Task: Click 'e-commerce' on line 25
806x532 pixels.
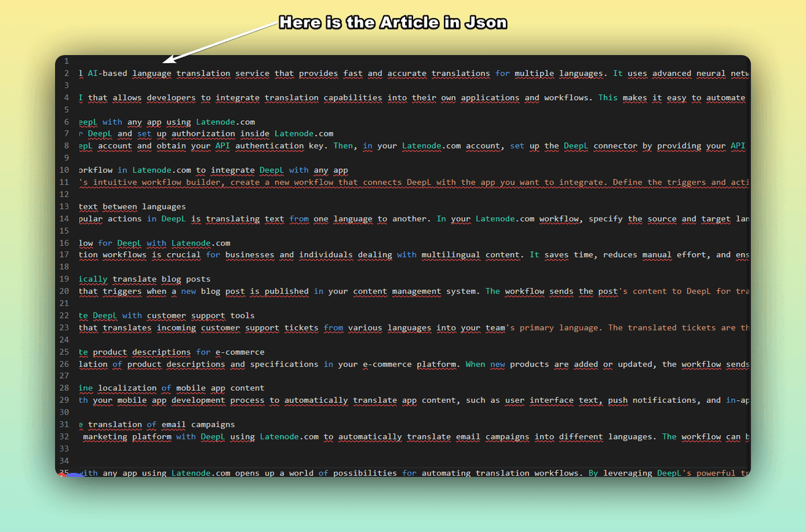Action: point(240,351)
